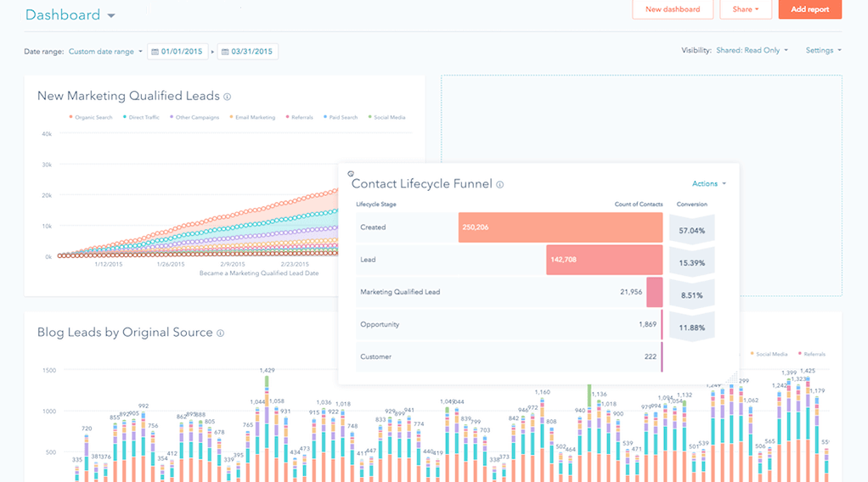Click the Created funnel bar 250,206

tap(561, 227)
